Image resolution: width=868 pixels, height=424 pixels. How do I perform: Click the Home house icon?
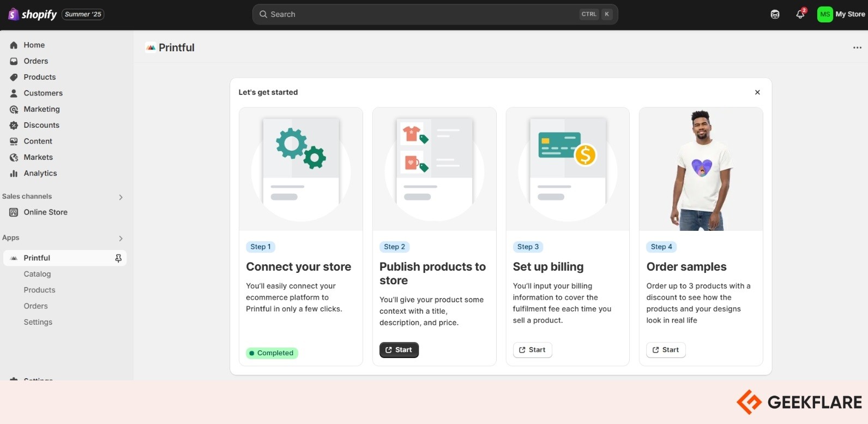pyautogui.click(x=14, y=45)
